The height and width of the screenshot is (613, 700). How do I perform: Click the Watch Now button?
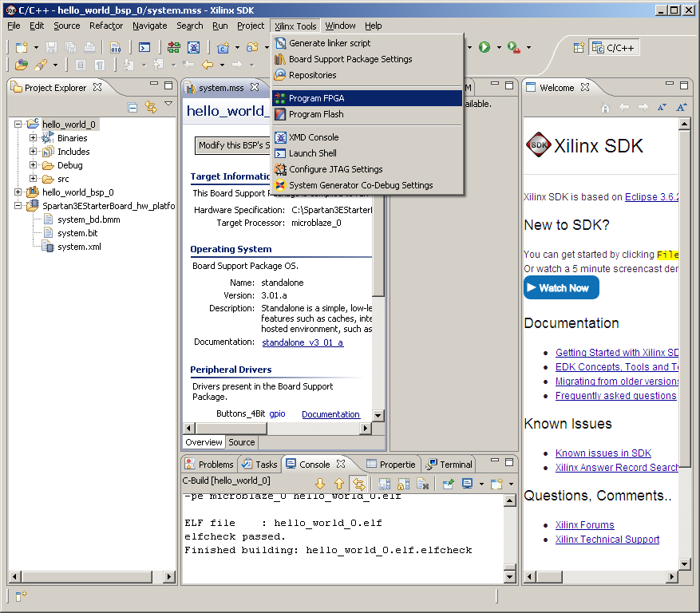pyautogui.click(x=561, y=288)
